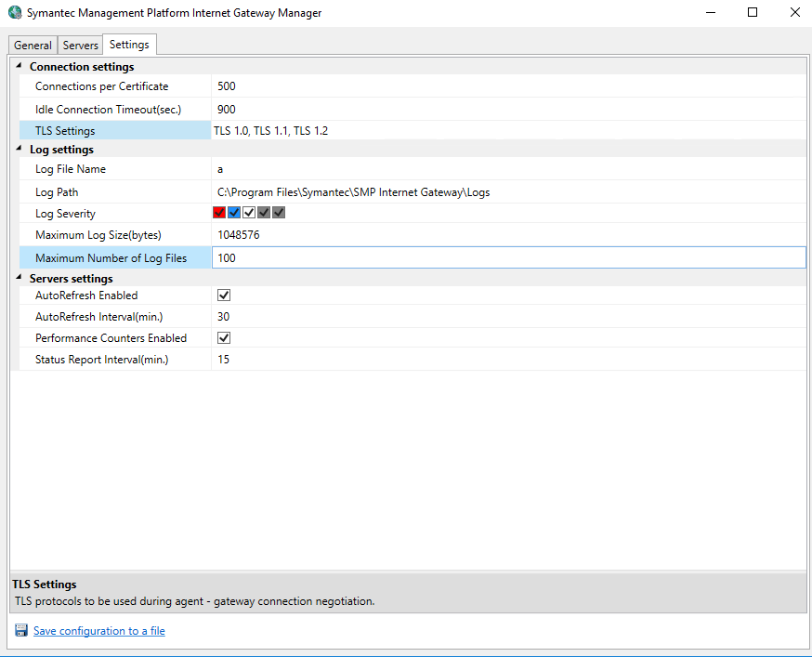Toggle the white Log Severity checkbox
Screen dimensions: 812x657
(x=249, y=213)
